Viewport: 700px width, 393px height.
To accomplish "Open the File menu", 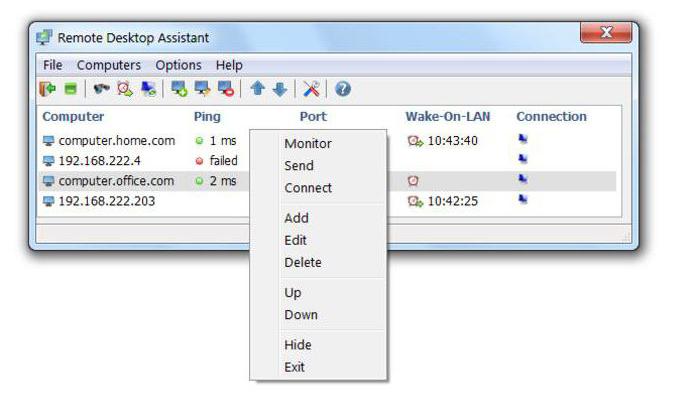I will pyautogui.click(x=53, y=65).
